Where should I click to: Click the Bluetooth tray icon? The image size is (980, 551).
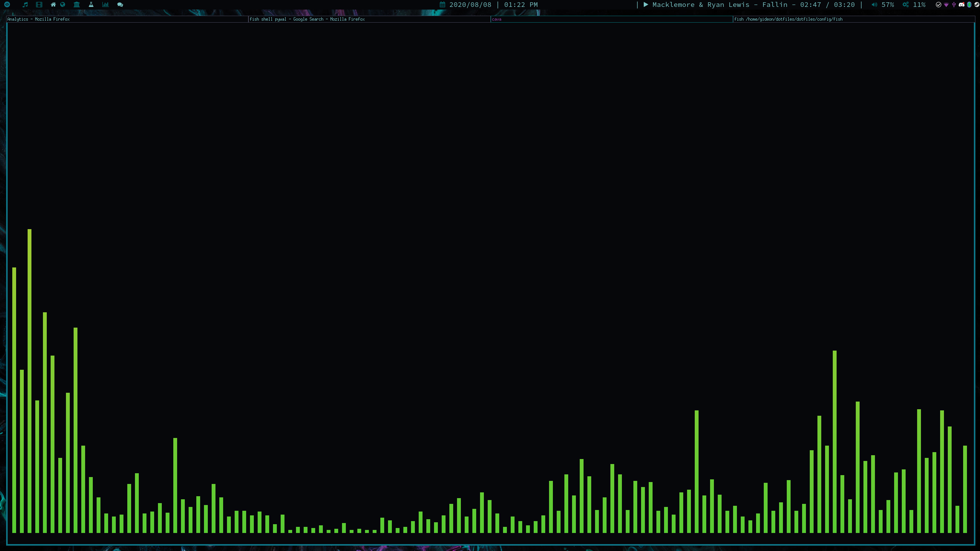969,5
